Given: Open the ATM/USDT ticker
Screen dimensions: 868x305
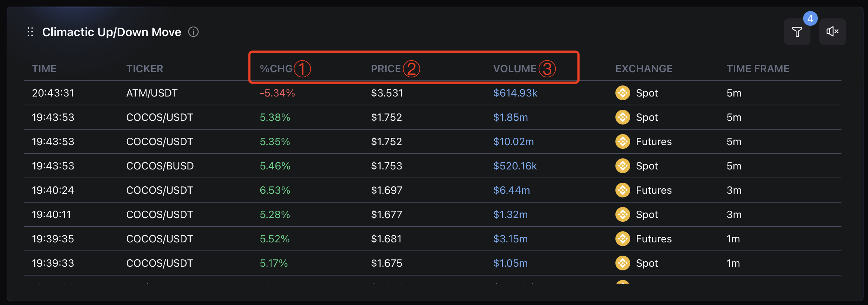Looking at the screenshot, I should click(x=152, y=93).
